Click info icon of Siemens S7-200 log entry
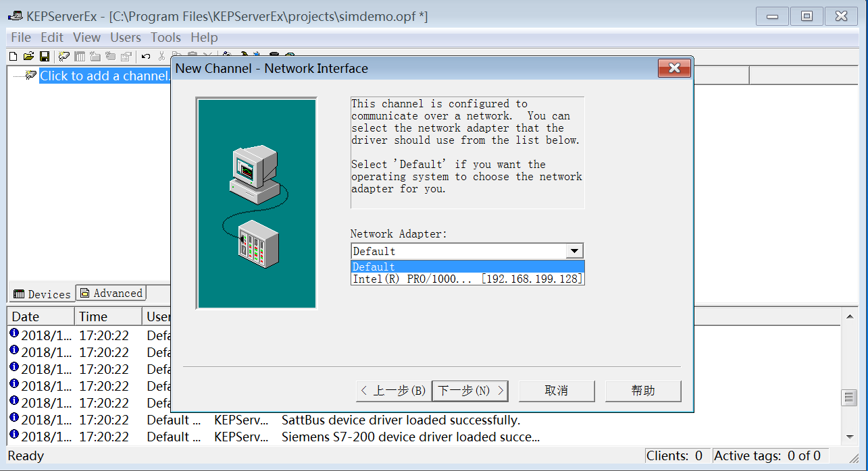This screenshot has height=471, width=868. [x=14, y=435]
